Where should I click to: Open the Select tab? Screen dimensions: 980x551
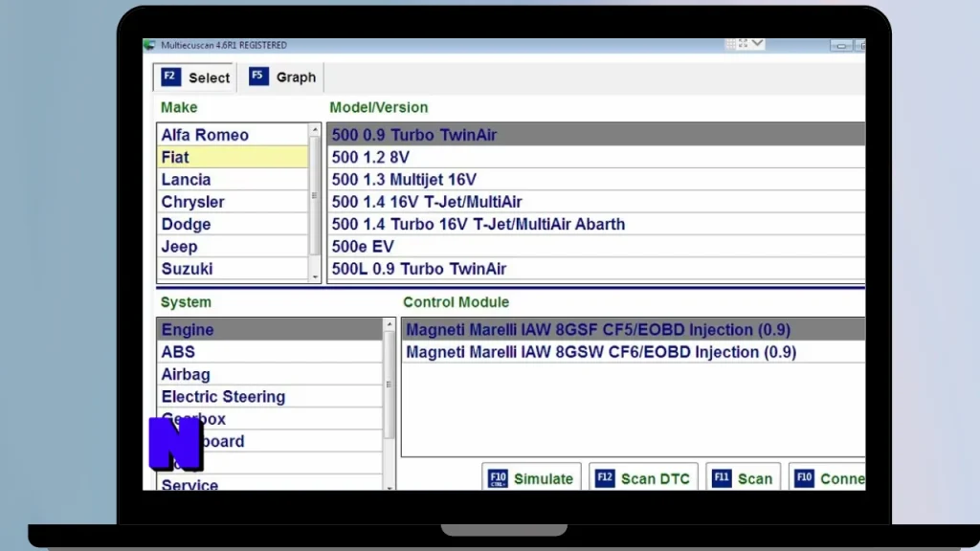point(195,77)
